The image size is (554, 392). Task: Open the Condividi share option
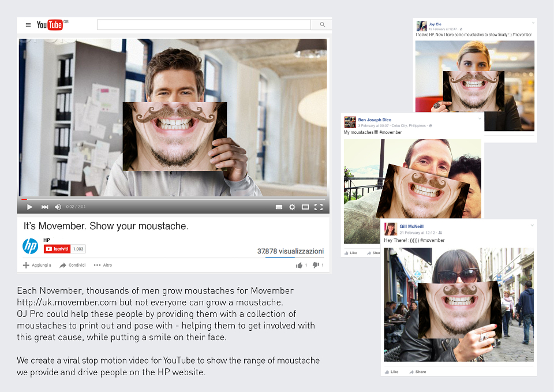(73, 265)
